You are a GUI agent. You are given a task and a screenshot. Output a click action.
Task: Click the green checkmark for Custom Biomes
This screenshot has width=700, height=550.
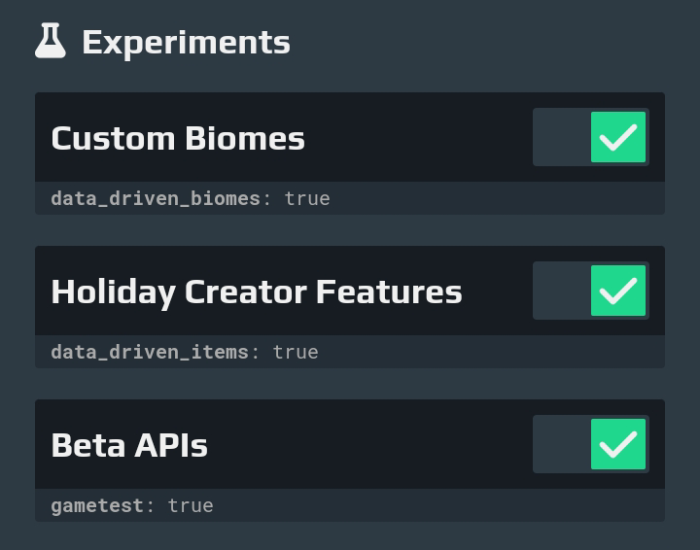pos(618,137)
